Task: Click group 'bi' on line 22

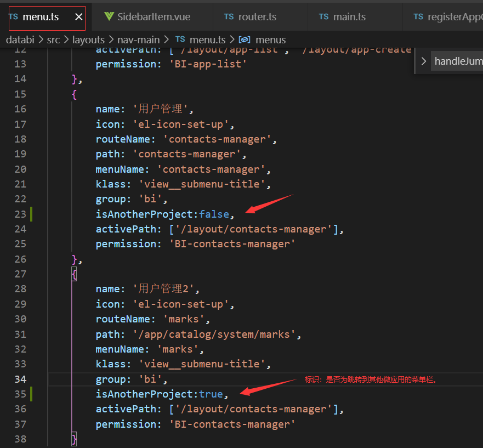Action: [x=150, y=199]
